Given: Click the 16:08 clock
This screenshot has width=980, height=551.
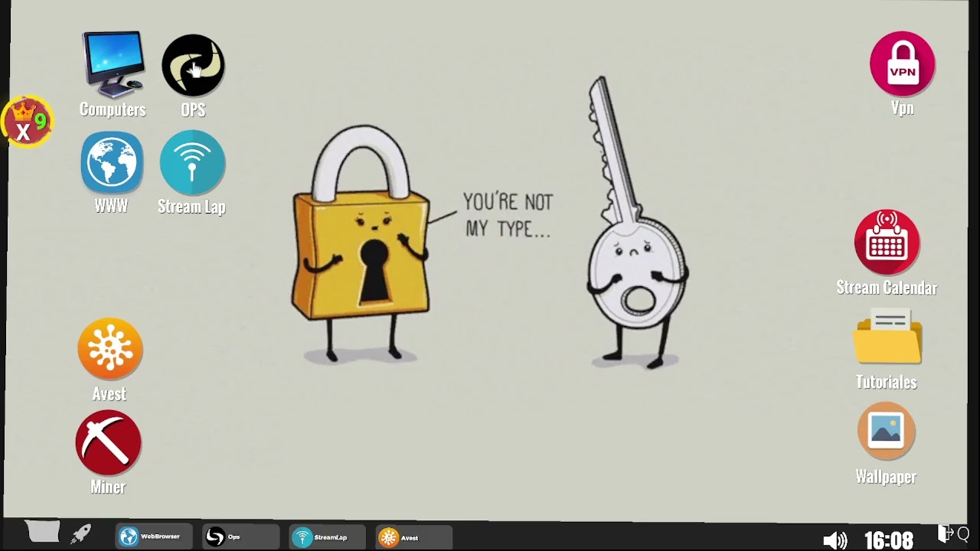Looking at the screenshot, I should pyautogui.click(x=889, y=540).
